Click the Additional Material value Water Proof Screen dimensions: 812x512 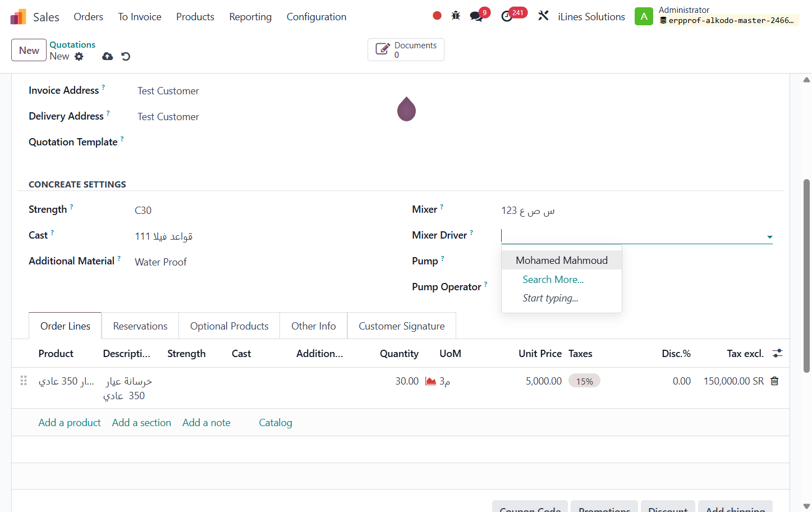point(160,262)
